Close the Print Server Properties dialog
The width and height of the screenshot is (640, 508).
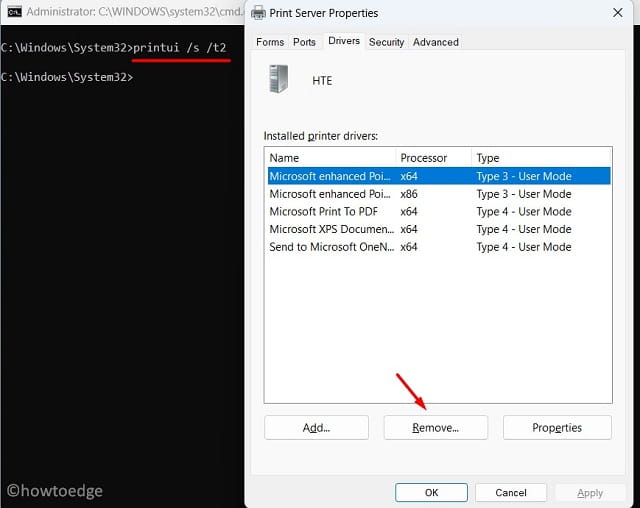point(616,13)
